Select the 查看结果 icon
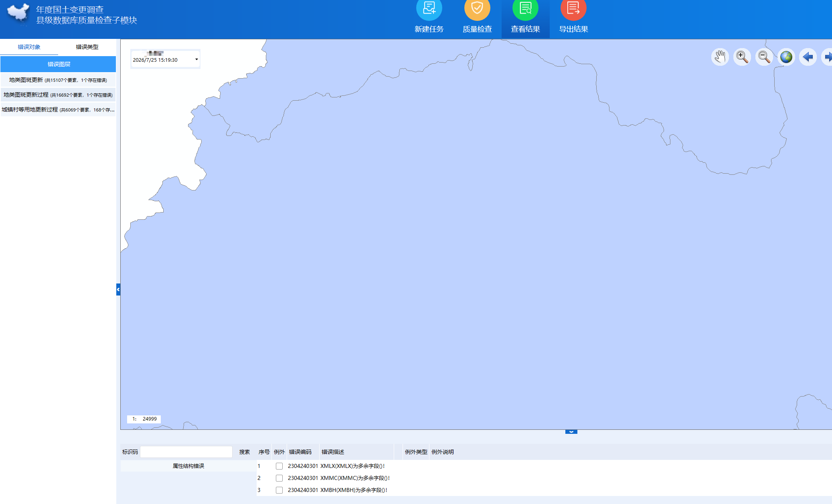The width and height of the screenshot is (832, 504). pos(525,9)
